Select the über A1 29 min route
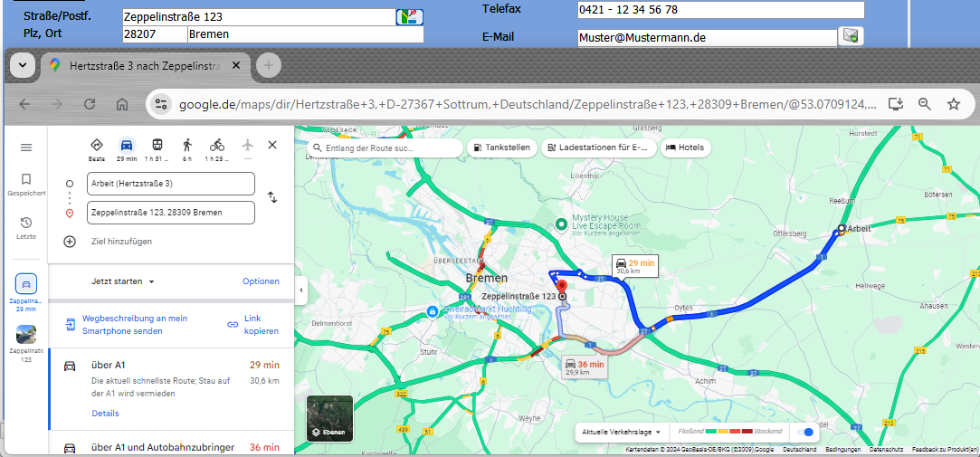The height and width of the screenshot is (457, 980). (x=171, y=389)
